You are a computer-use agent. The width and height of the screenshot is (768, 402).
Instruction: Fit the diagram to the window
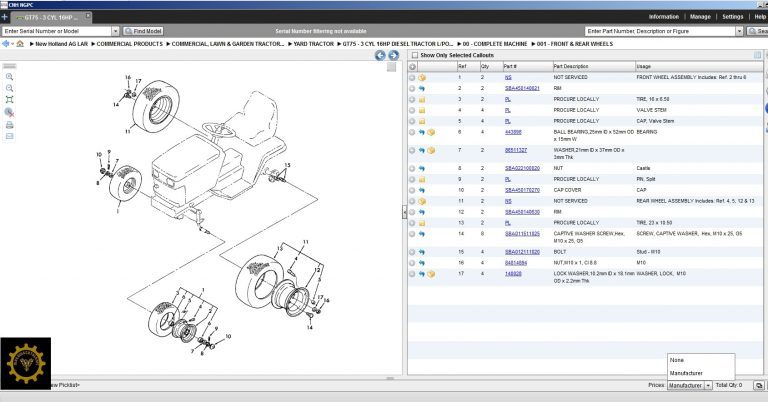click(x=10, y=100)
